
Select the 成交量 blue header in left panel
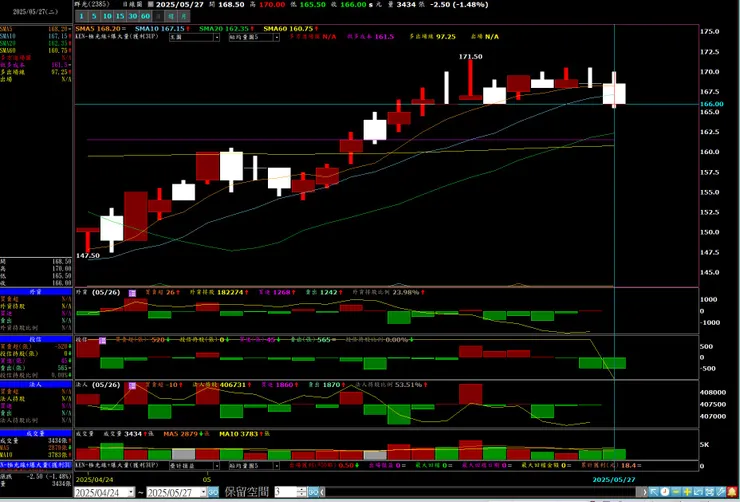point(36,433)
